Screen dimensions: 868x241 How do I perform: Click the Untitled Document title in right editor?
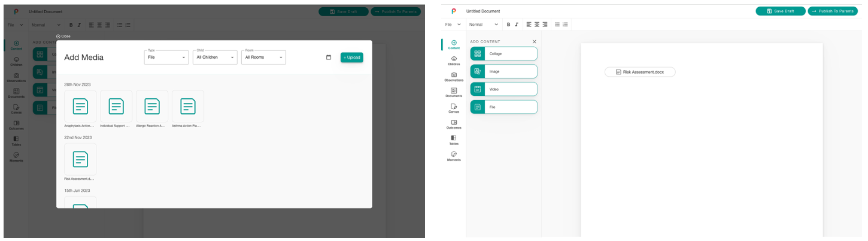coord(483,11)
